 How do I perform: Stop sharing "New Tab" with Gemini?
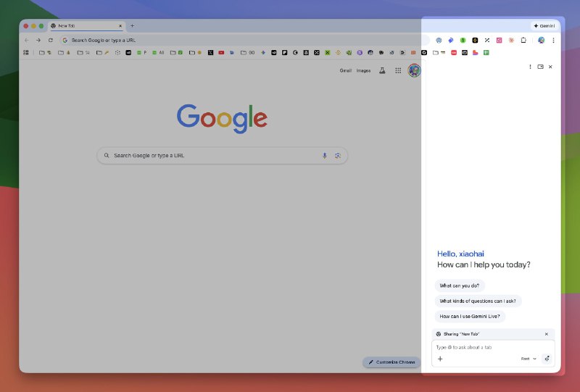(x=547, y=334)
